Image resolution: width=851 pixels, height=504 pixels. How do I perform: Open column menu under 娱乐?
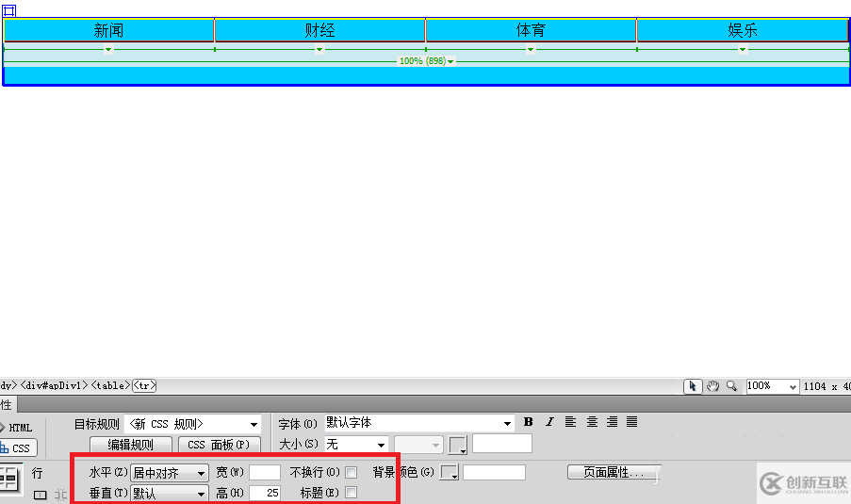pyautogui.click(x=743, y=50)
